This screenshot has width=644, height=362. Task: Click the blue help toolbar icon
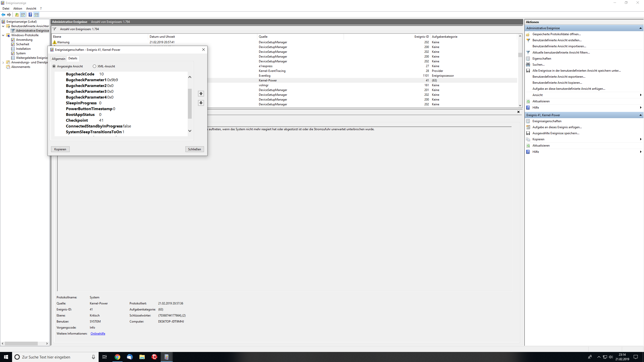coord(30,15)
